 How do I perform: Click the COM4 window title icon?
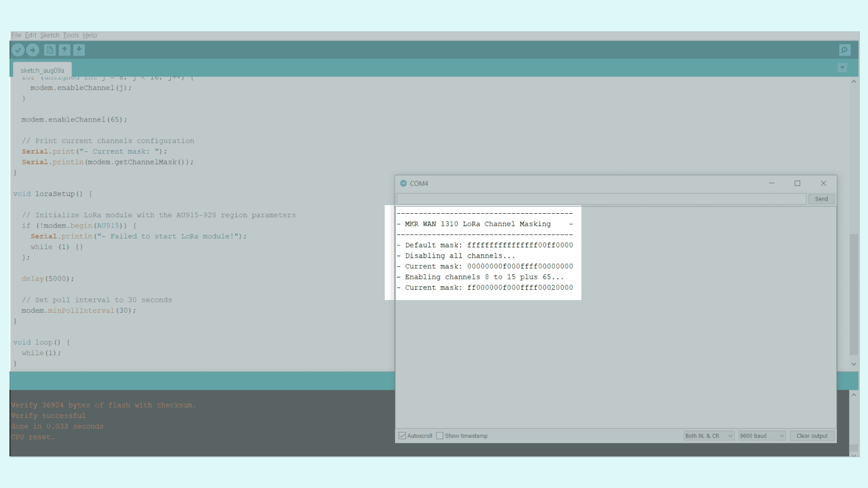coord(403,183)
